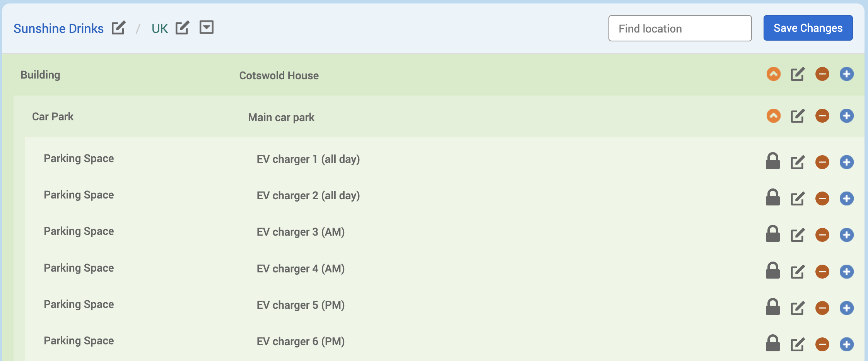868x361 pixels.
Task: Click edit icon next to UK
Action: pos(182,28)
